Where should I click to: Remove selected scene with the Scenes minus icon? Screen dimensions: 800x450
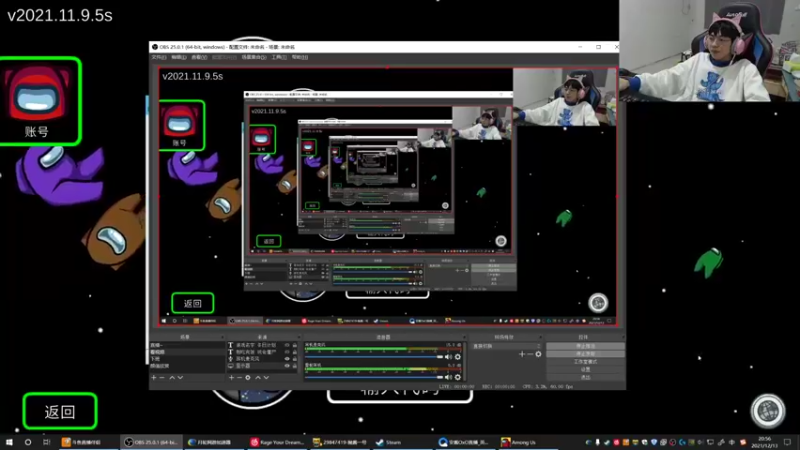[162, 378]
